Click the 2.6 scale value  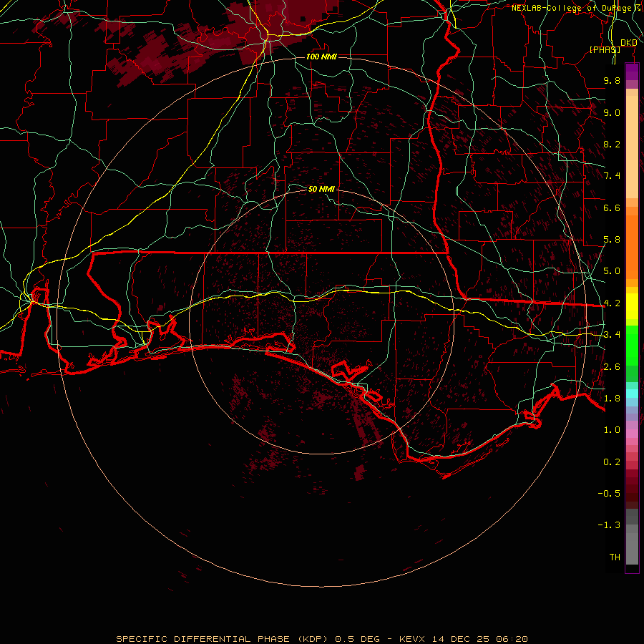pos(612,367)
